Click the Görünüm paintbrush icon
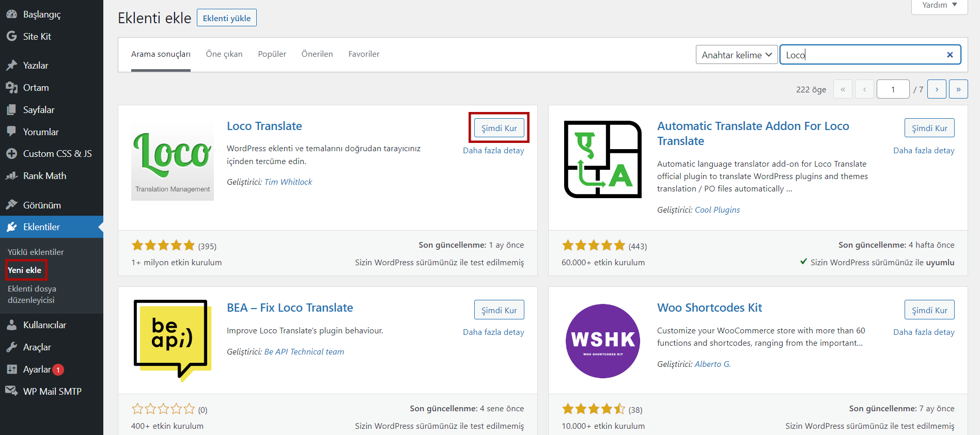980x435 pixels. pyautogui.click(x=11, y=205)
